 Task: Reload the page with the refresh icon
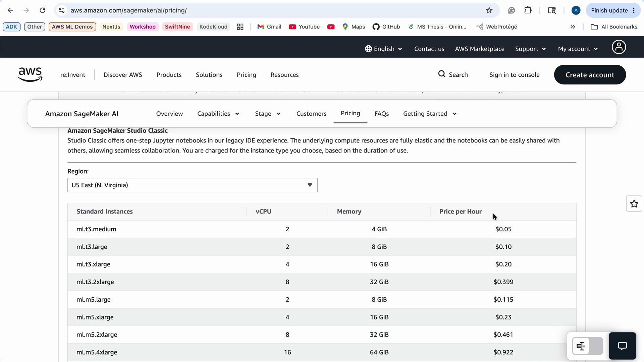(x=42, y=10)
